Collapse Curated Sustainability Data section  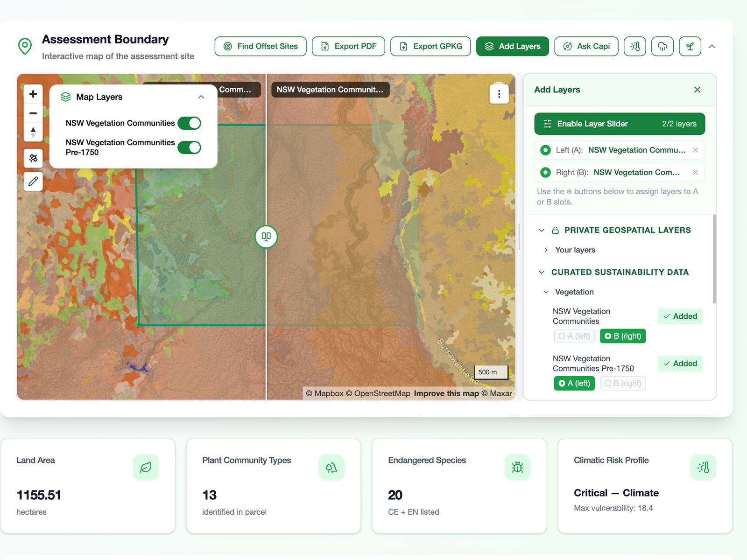pyautogui.click(x=542, y=272)
